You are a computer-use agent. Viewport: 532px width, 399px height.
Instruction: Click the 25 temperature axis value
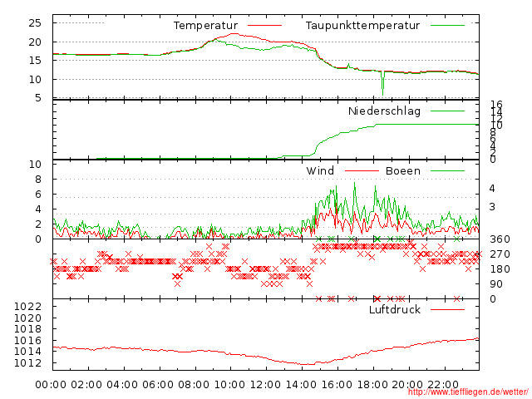(x=35, y=23)
